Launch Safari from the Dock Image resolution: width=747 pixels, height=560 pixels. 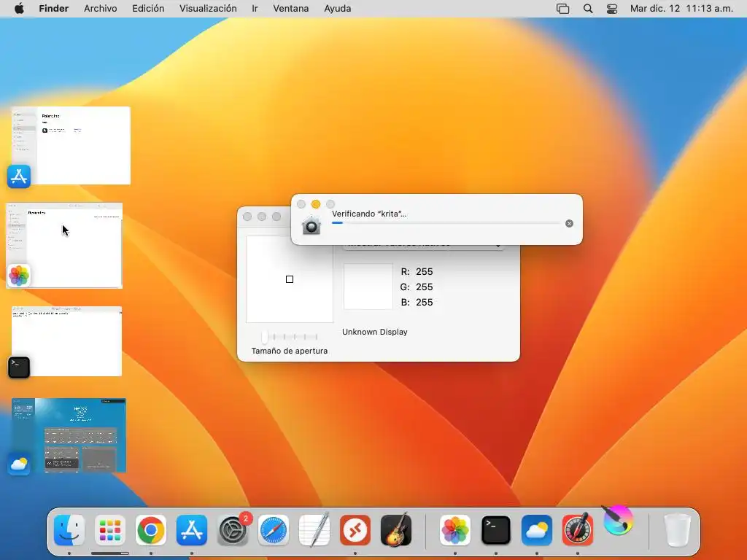tap(274, 530)
